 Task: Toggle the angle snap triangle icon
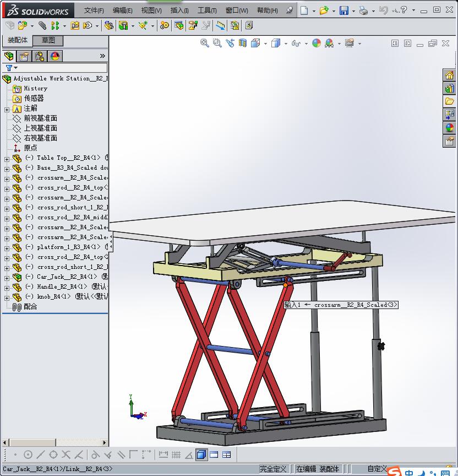tap(189, 455)
